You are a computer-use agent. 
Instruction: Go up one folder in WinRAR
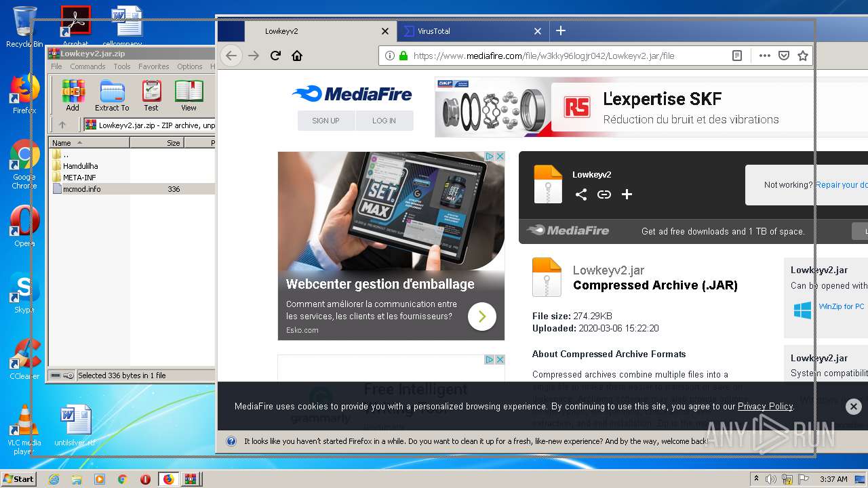point(62,125)
